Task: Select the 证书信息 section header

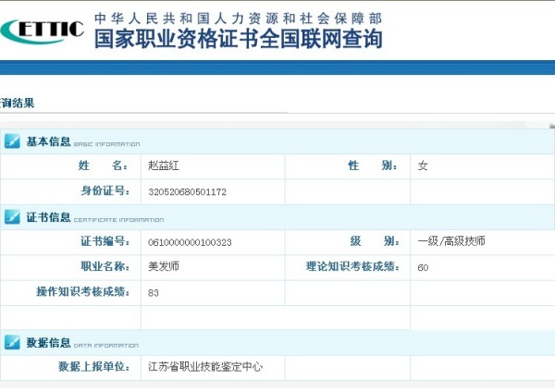Action: point(48,217)
